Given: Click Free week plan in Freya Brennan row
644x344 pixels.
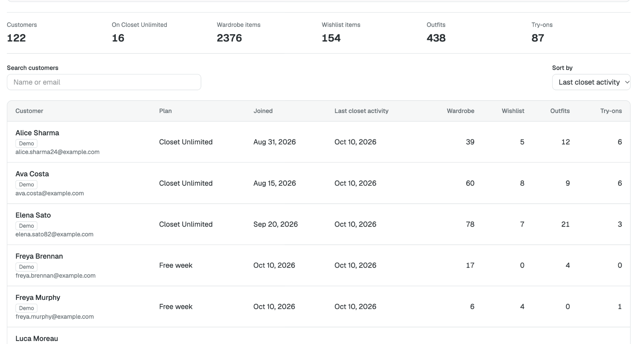Looking at the screenshot, I should (x=176, y=265).
